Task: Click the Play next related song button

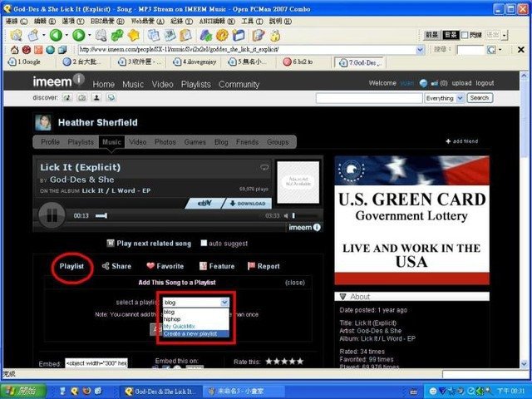Action: coord(149,244)
